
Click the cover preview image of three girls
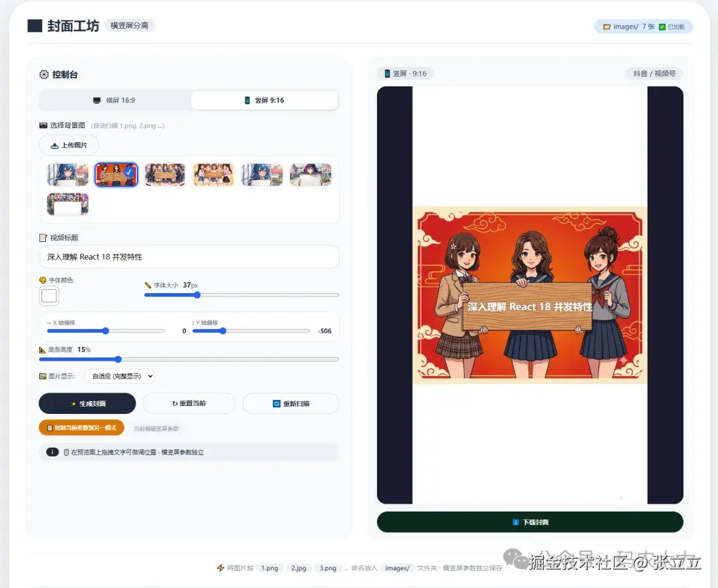pyautogui.click(x=530, y=295)
